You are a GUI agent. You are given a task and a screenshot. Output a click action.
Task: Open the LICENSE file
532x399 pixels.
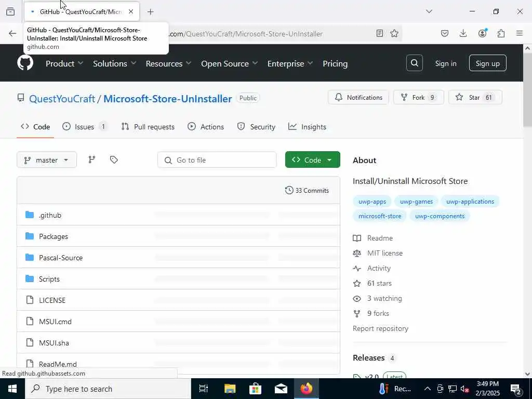pyautogui.click(x=52, y=300)
